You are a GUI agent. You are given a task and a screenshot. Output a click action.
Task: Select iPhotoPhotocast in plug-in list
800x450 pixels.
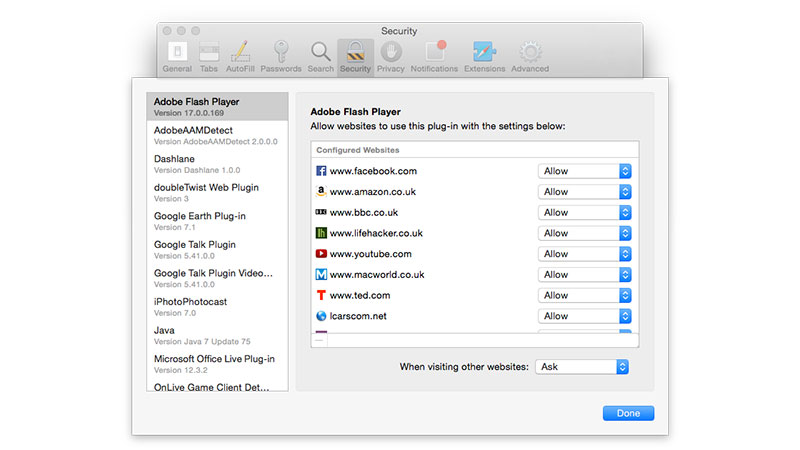[217, 307]
